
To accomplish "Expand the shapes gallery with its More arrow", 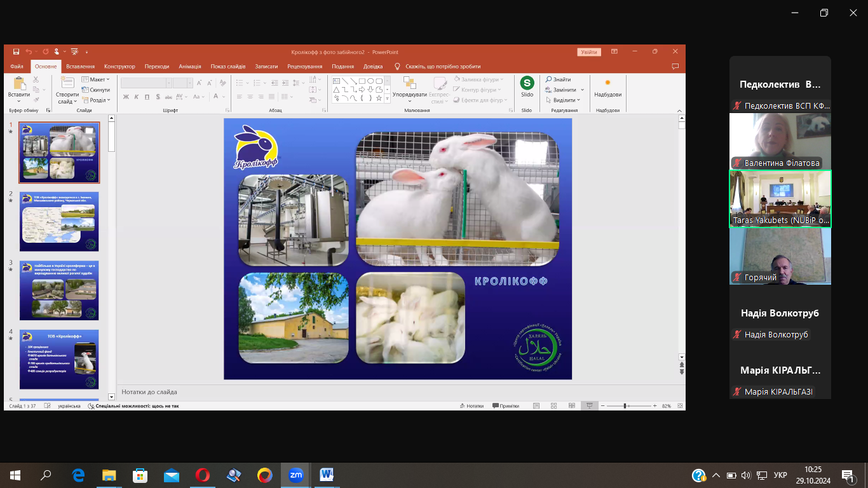I will tap(388, 98).
